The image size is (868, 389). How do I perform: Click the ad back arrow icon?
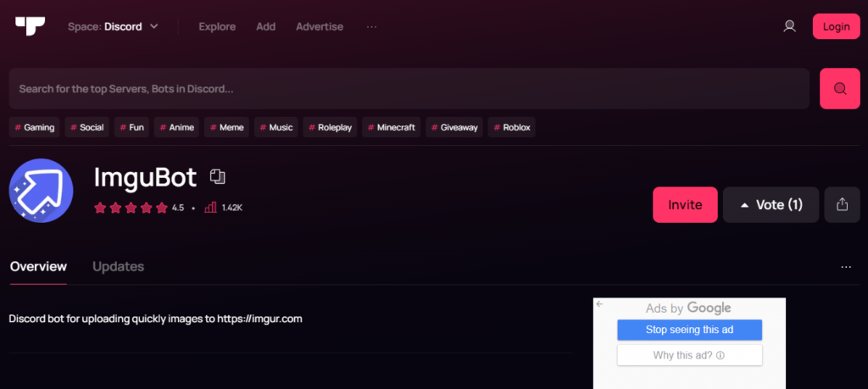click(599, 303)
